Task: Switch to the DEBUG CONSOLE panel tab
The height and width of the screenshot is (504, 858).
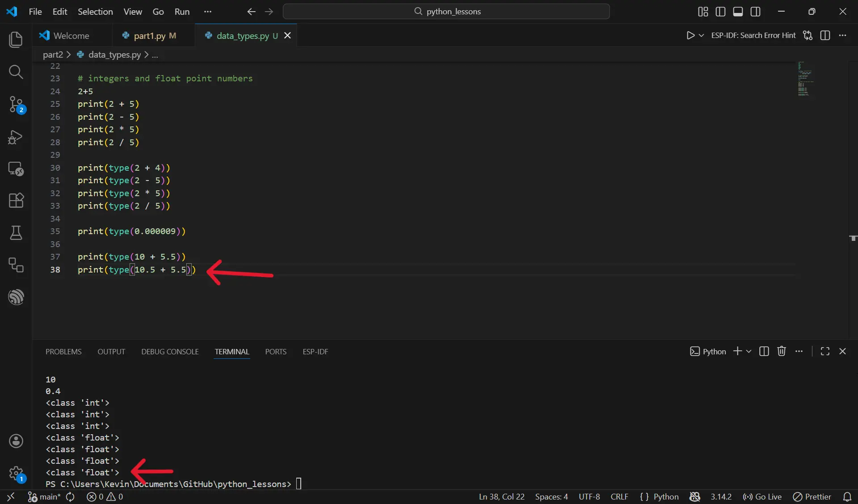Action: click(x=170, y=352)
